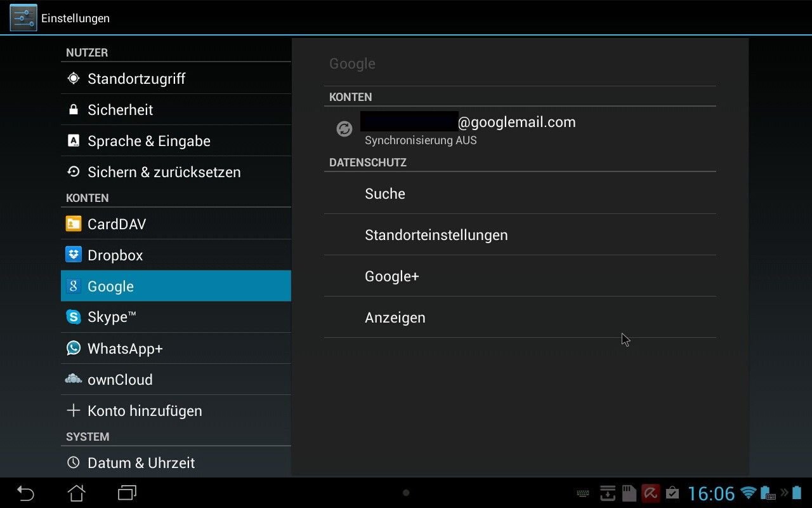The width and height of the screenshot is (812, 508).
Task: Select the Dropbox account entry
Action: click(176, 255)
